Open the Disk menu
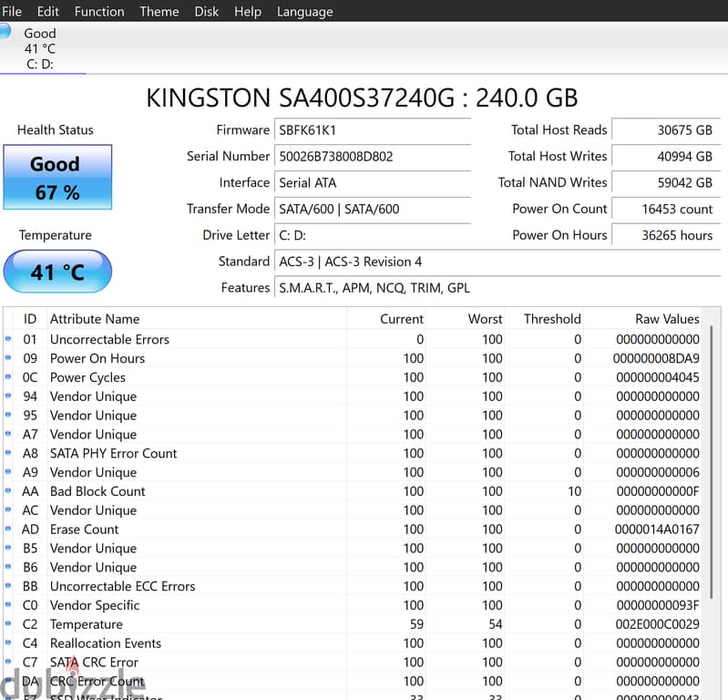The image size is (728, 700). tap(207, 11)
